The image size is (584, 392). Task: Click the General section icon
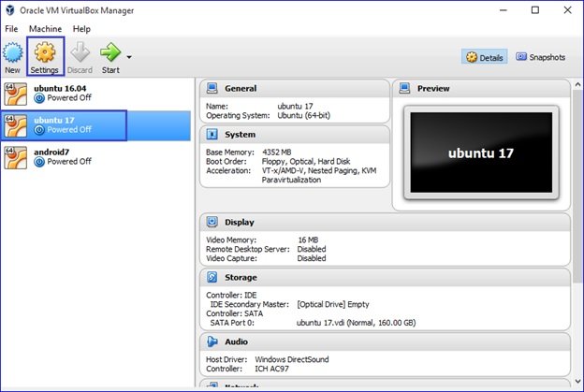[x=212, y=88]
